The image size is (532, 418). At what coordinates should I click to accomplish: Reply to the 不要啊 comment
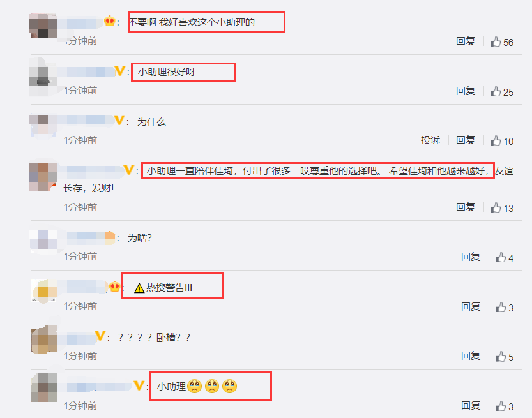click(466, 41)
